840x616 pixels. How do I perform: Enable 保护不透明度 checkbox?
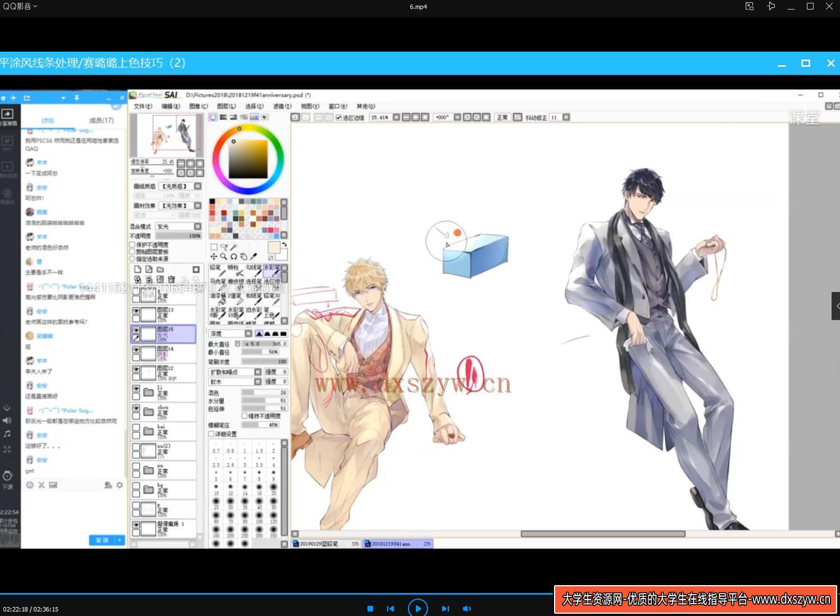point(133,245)
